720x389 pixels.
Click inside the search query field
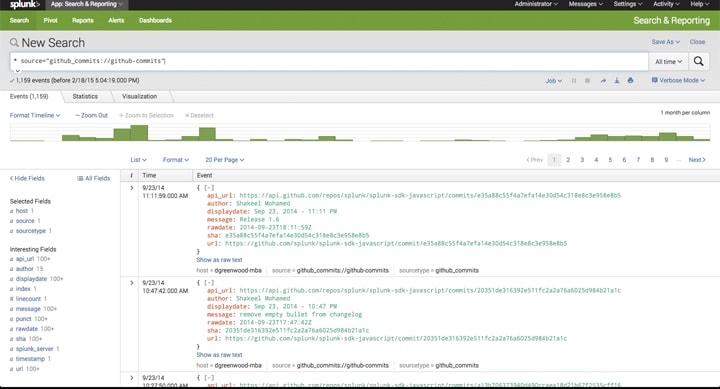click(329, 61)
